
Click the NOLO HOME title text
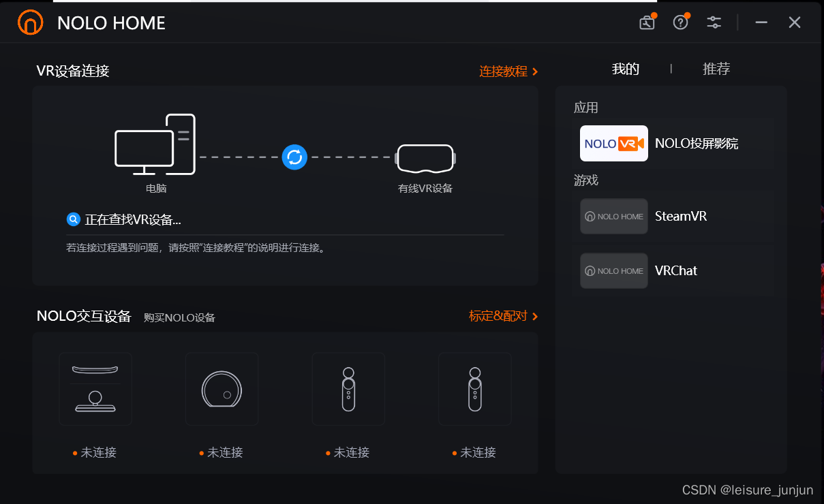[x=111, y=23]
